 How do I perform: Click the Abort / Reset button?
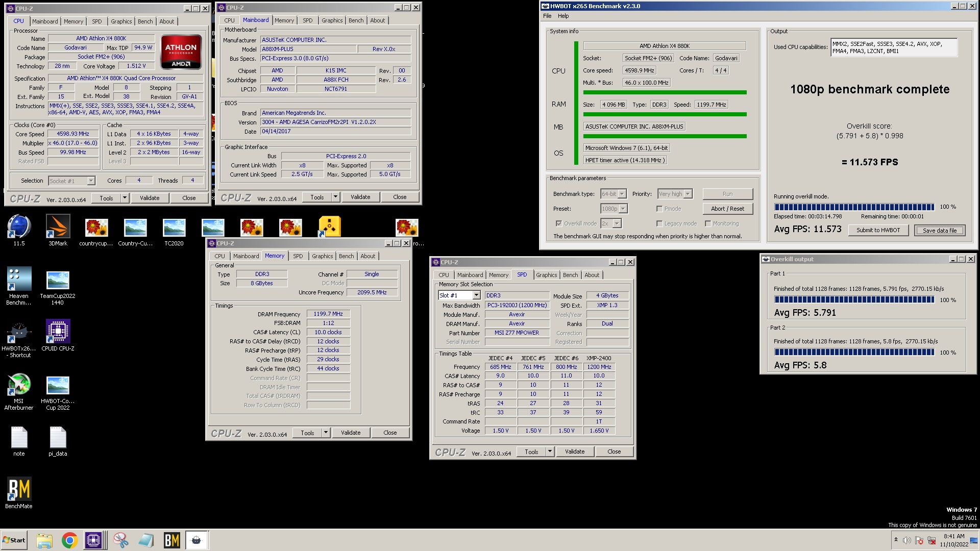tap(727, 209)
